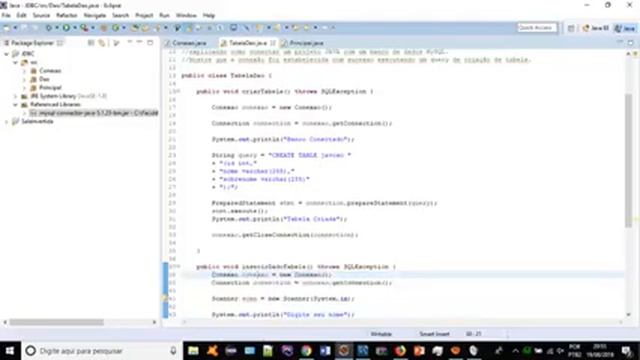Switch to the Java EE perspective
This screenshot has height=360, width=640.
[596, 28]
